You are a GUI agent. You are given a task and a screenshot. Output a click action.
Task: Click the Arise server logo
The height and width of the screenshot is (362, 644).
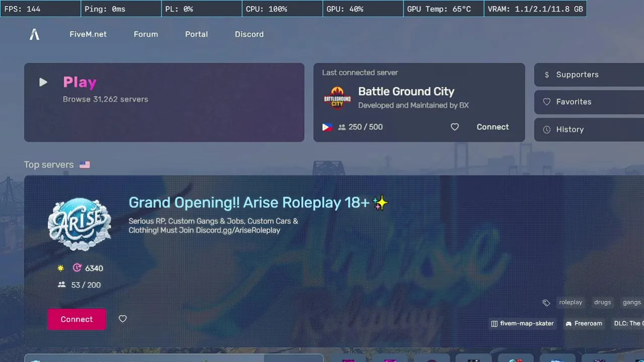coord(79,224)
